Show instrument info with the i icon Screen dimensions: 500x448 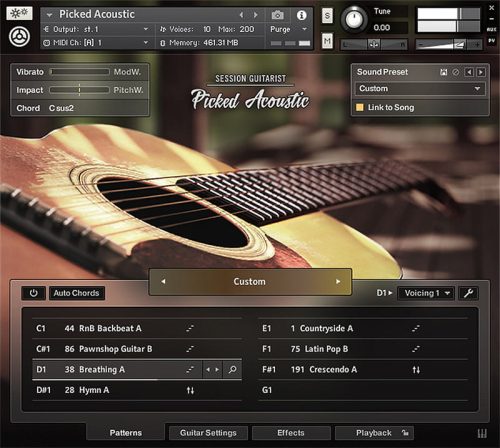coord(301,15)
